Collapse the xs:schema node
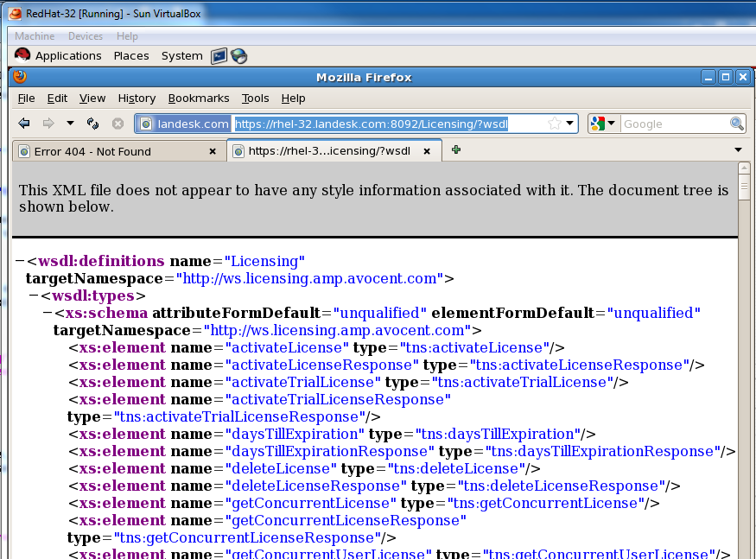 [x=48, y=313]
